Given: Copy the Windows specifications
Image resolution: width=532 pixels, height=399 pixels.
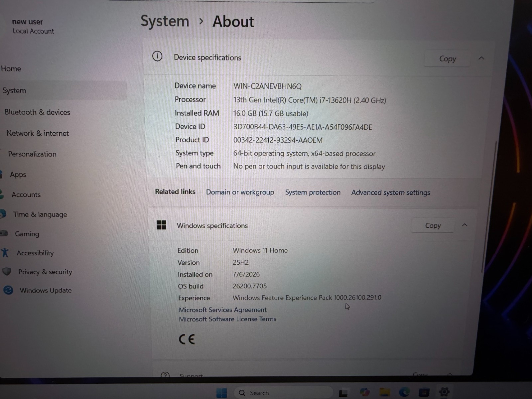Looking at the screenshot, I should point(433,225).
